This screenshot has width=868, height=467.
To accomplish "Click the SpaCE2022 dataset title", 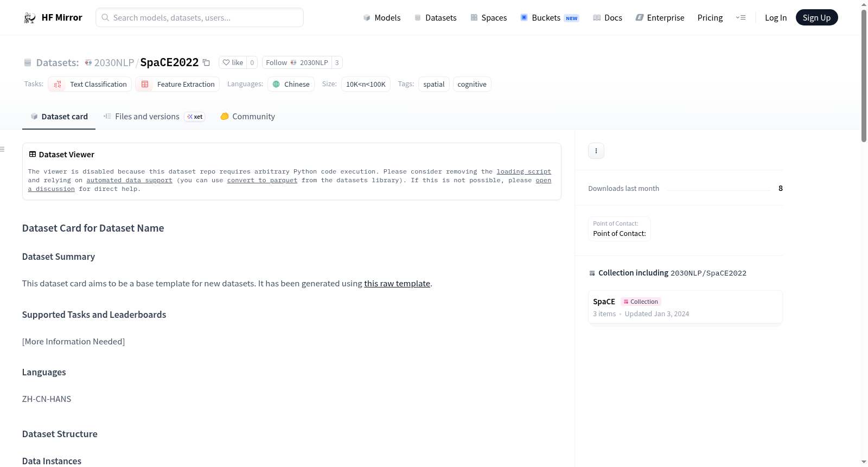I will pos(169,62).
